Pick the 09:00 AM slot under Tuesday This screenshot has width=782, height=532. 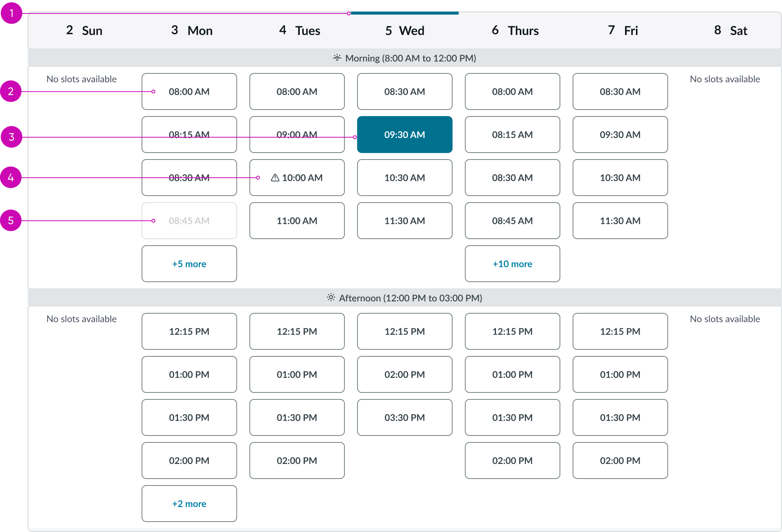tap(297, 135)
